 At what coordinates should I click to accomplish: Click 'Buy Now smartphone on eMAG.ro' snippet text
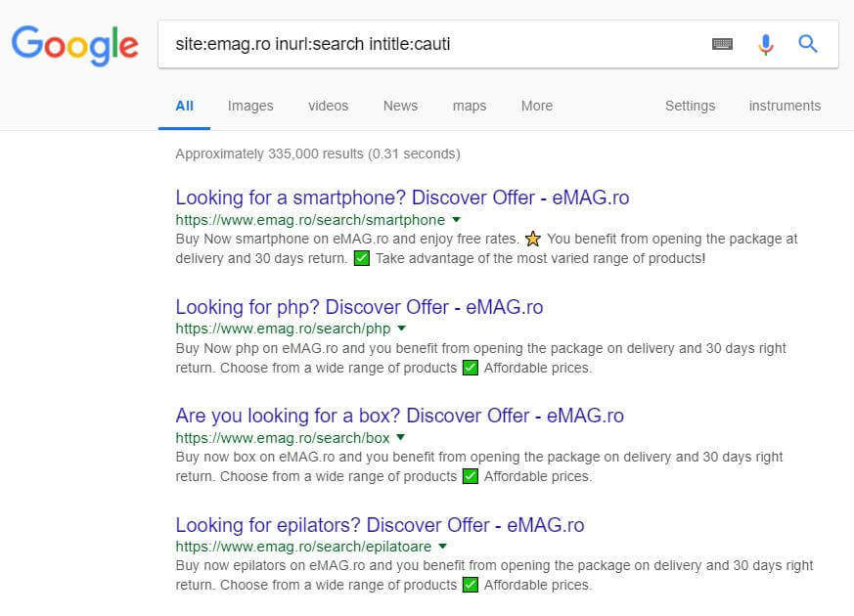(x=282, y=239)
